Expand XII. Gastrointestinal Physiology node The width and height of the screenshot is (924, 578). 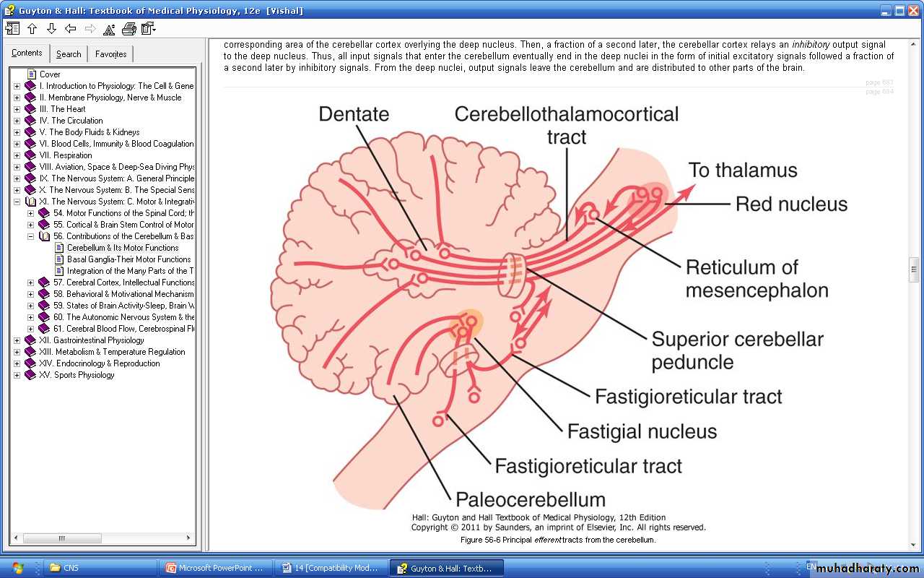(x=17, y=340)
